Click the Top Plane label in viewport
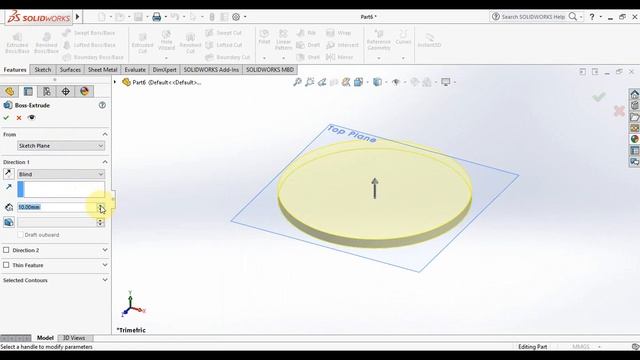This screenshot has width=640, height=360. coord(351,134)
